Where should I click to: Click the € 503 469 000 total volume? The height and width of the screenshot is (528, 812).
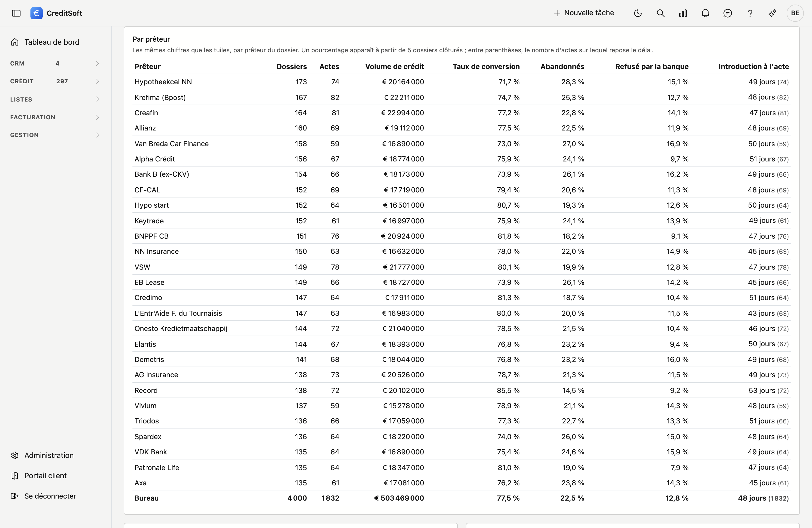coord(399,498)
